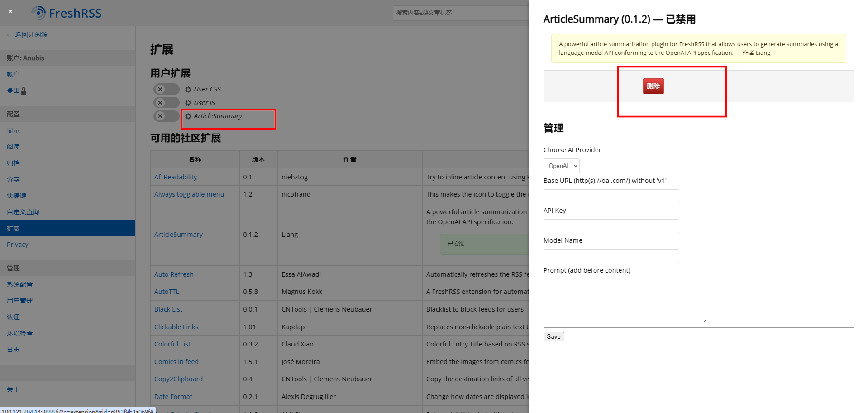Click the search content input box
This screenshot has height=413, width=868.
(x=461, y=13)
